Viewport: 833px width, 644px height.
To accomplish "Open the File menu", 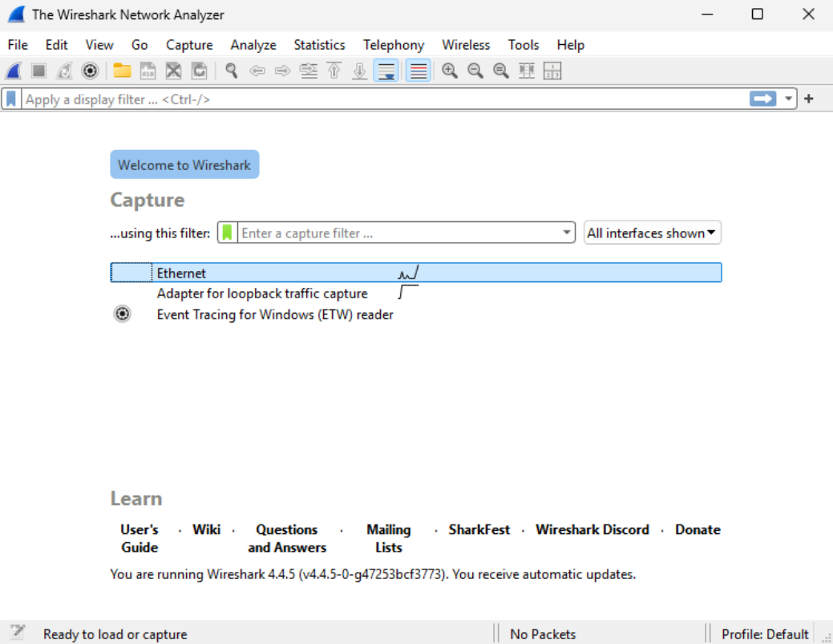I will (18, 45).
